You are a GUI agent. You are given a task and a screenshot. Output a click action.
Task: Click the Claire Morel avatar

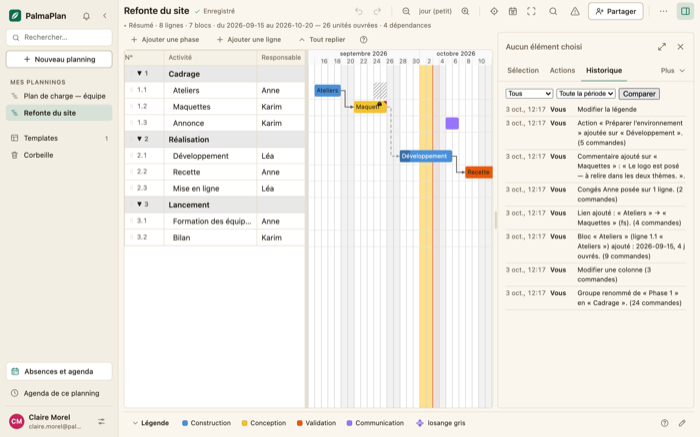[17, 421]
